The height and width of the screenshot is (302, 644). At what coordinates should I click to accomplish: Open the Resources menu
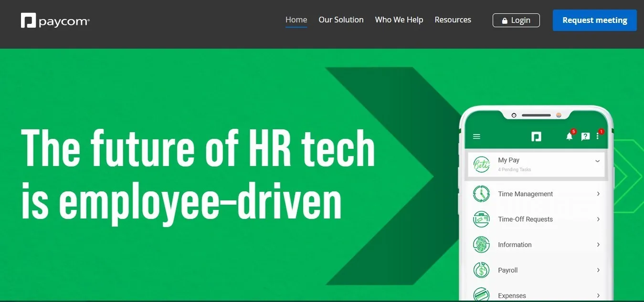pyautogui.click(x=453, y=20)
